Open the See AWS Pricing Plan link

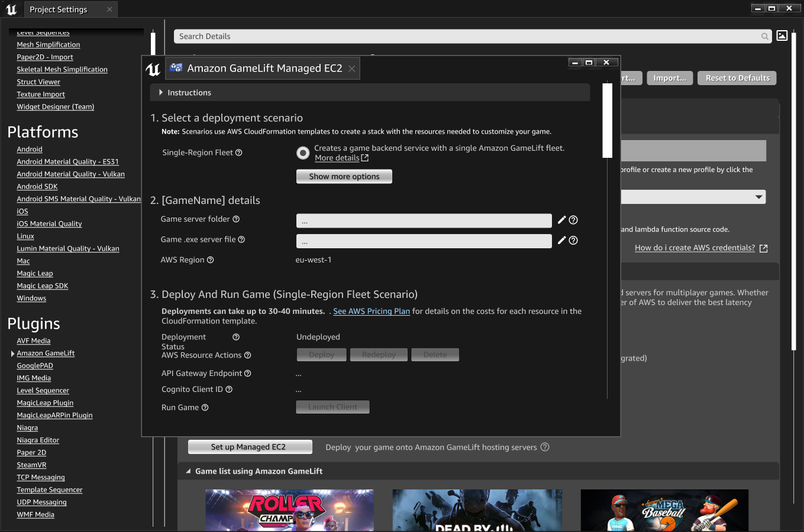pos(371,312)
